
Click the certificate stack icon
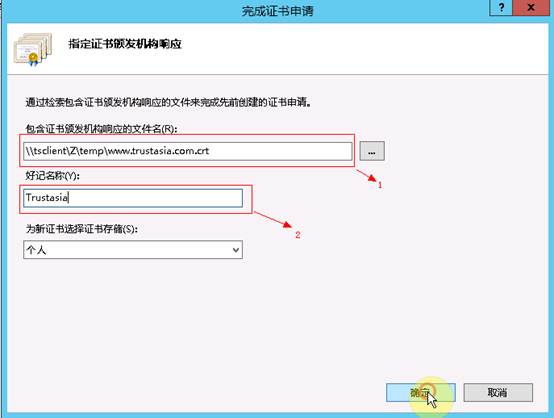click(33, 49)
